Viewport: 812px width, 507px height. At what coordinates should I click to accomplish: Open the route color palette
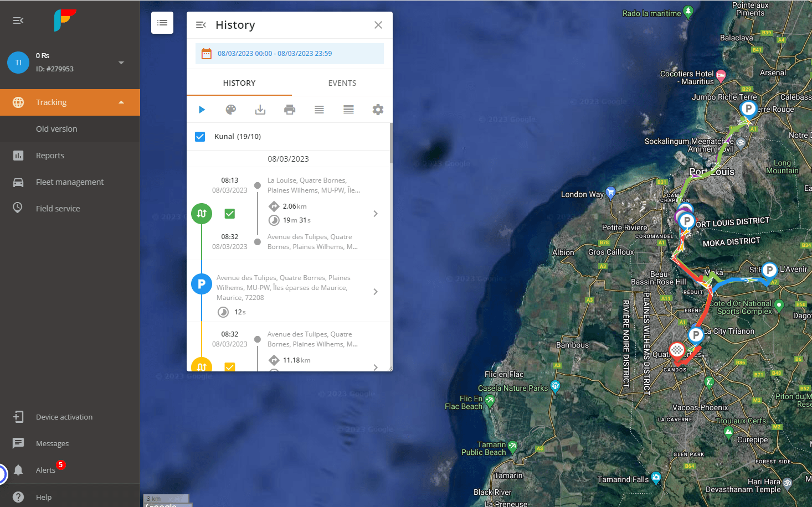(231, 110)
